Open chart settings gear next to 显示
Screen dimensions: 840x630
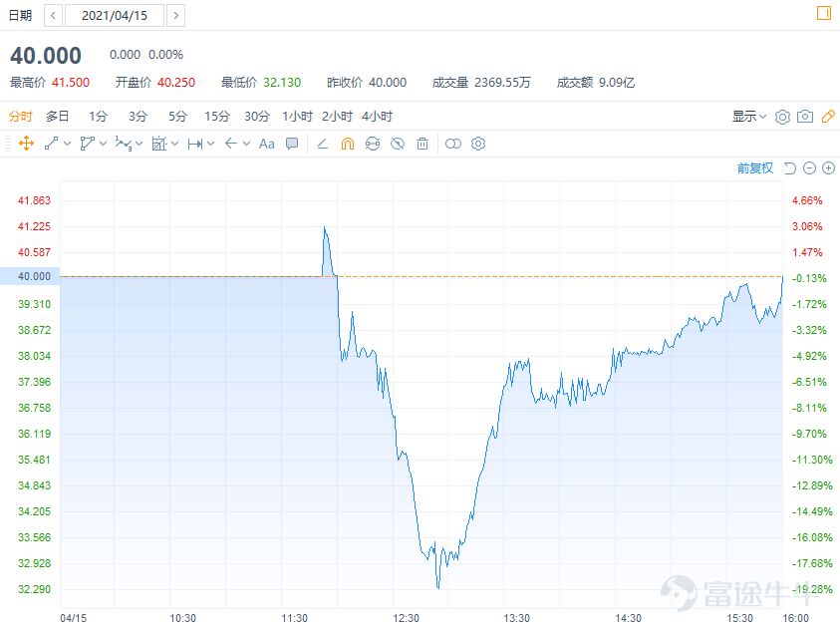[782, 117]
